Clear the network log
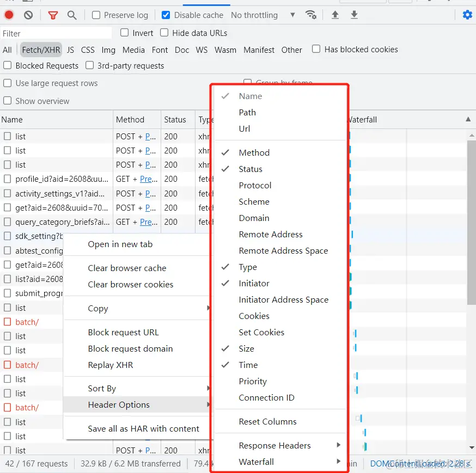Screen dimensions: 476x473 tap(28, 15)
